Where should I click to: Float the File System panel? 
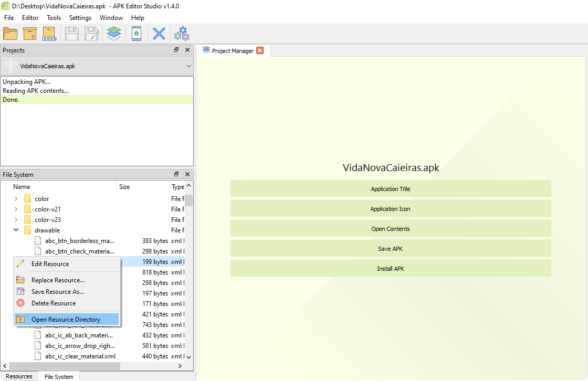coord(176,175)
